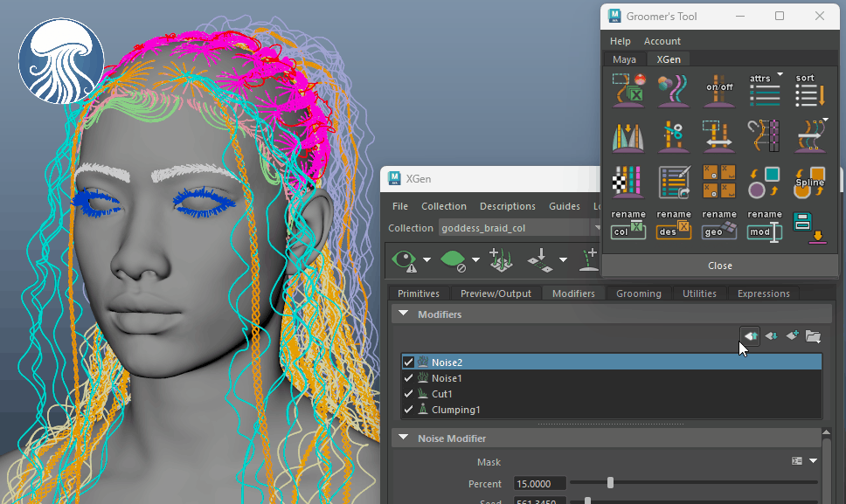
Task: Click the green leaf clear-preview icon
Action: pos(454,259)
